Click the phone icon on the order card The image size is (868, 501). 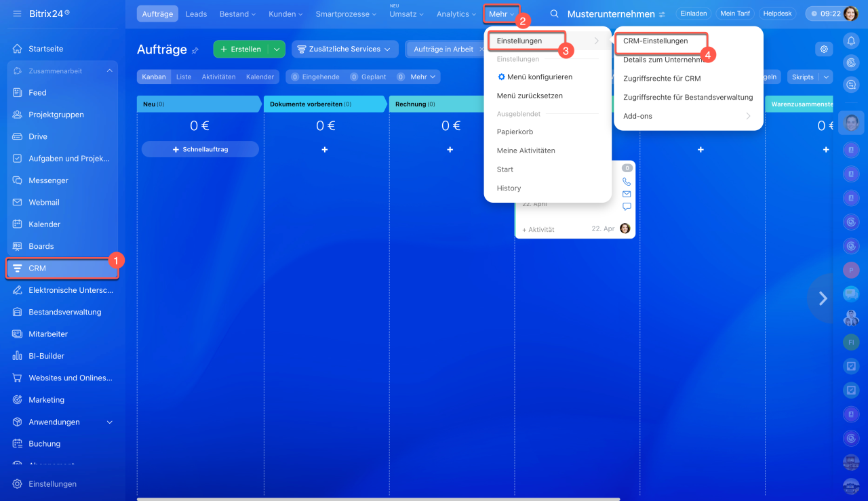point(627,182)
